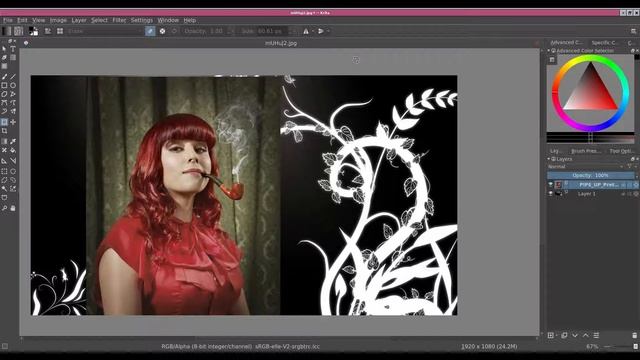Expand horizontal mirror options arrow
Image resolution: width=640 pixels, height=360 pixels.
(313, 31)
